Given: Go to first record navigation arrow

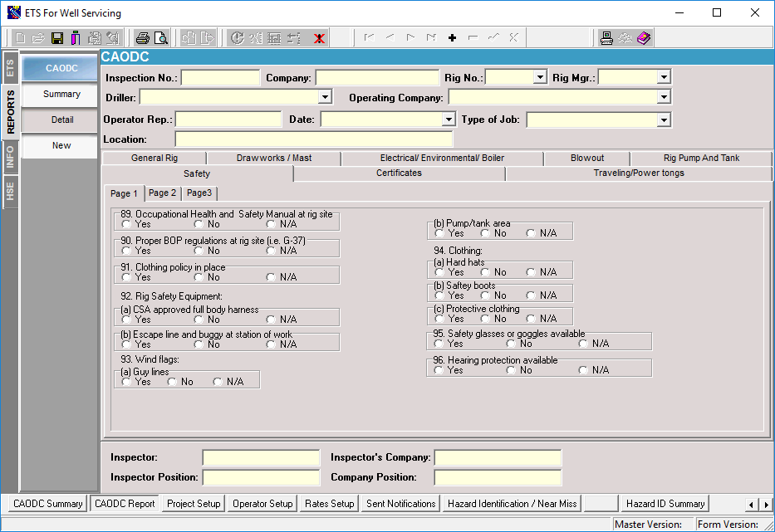Looking at the screenshot, I should click(x=369, y=37).
